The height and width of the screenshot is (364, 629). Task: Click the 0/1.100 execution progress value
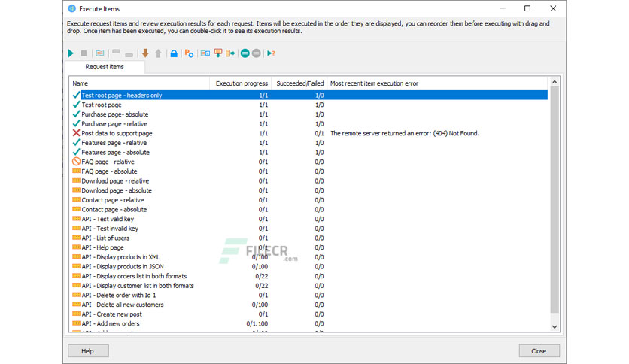(x=257, y=324)
